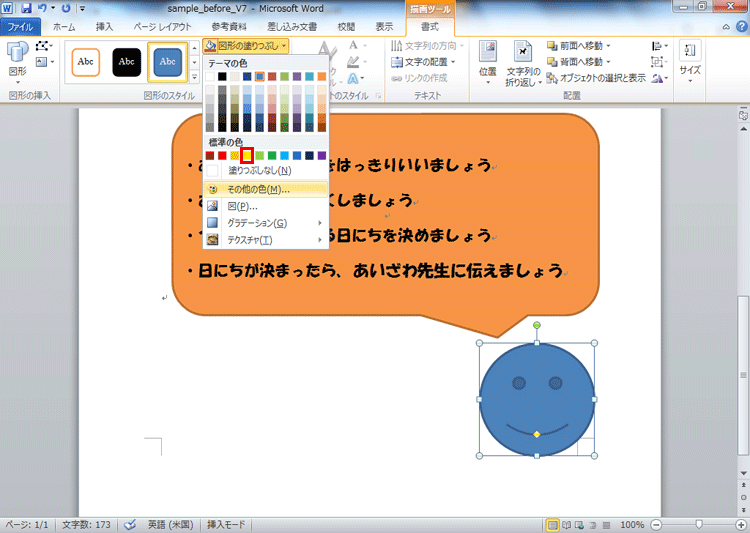Click the Save icon in the quick access toolbar
This screenshot has width=750, height=533.
[x=26, y=8]
